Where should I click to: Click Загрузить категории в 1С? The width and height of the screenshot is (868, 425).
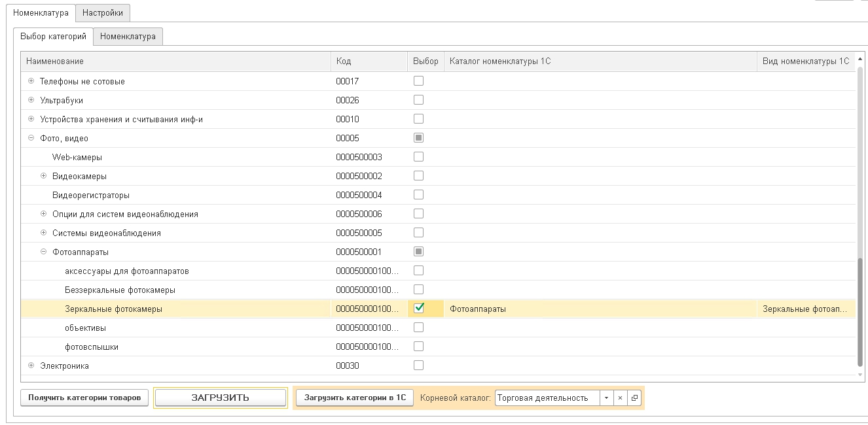[x=355, y=398]
